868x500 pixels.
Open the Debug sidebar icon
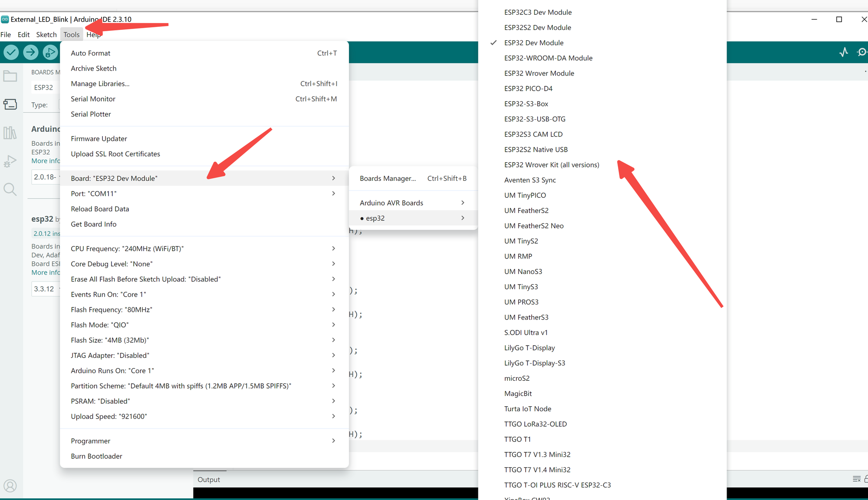click(10, 161)
